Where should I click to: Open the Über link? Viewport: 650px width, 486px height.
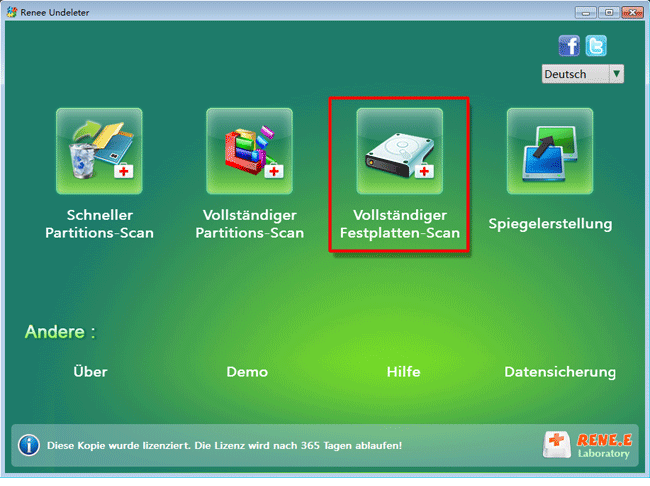pos(90,372)
